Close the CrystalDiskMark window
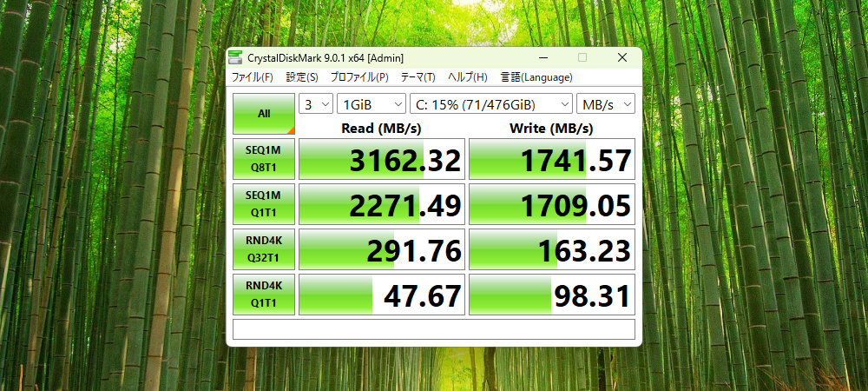Viewport: 868px width, 391px height. pyautogui.click(x=621, y=58)
